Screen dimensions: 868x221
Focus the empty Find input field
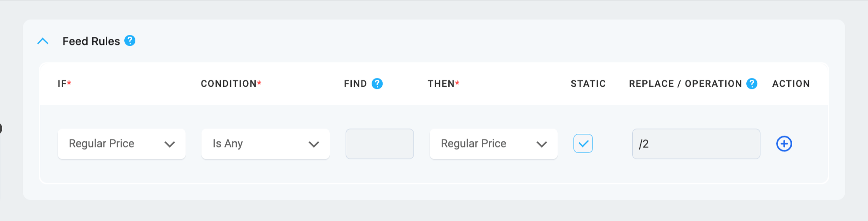[380, 144]
